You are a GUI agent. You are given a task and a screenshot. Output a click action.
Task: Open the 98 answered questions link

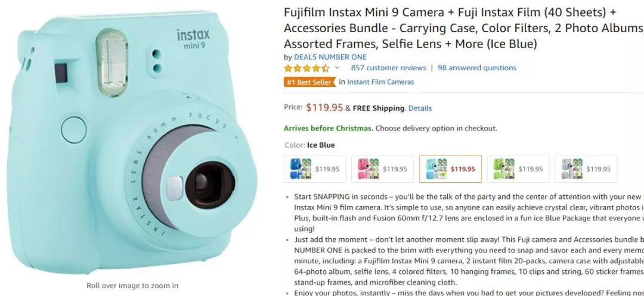[476, 68]
